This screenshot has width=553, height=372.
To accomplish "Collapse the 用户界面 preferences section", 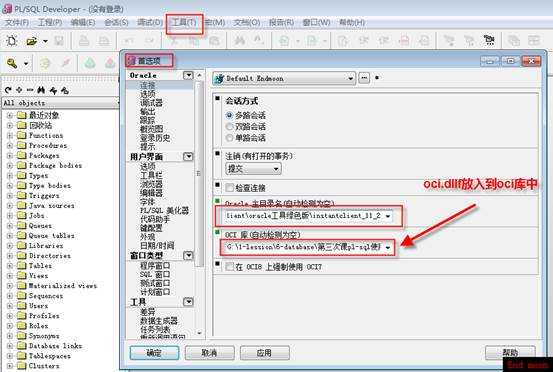I will (189, 157).
